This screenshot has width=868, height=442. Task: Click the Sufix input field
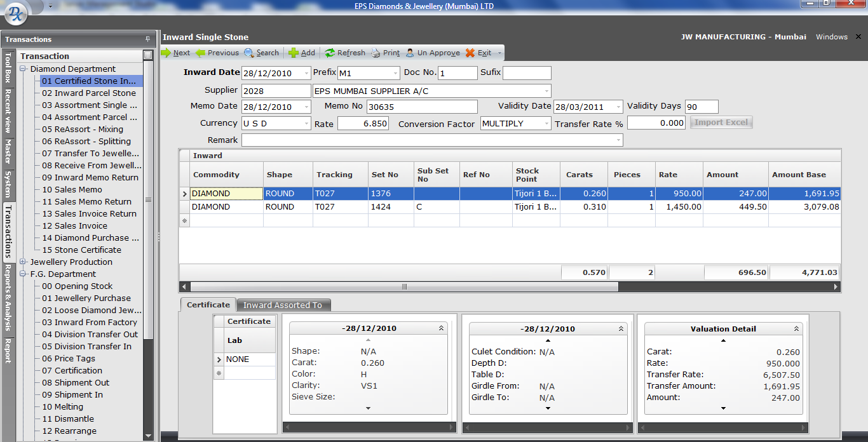(527, 73)
